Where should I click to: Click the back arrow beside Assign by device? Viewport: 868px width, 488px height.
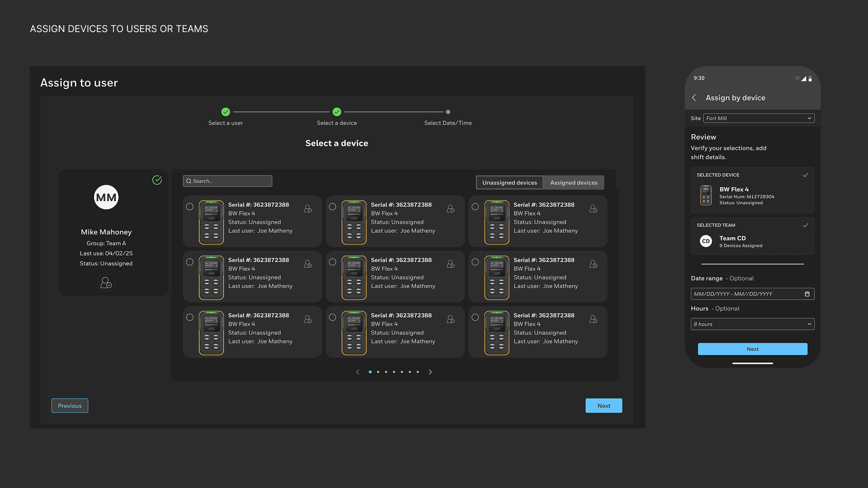coord(694,98)
